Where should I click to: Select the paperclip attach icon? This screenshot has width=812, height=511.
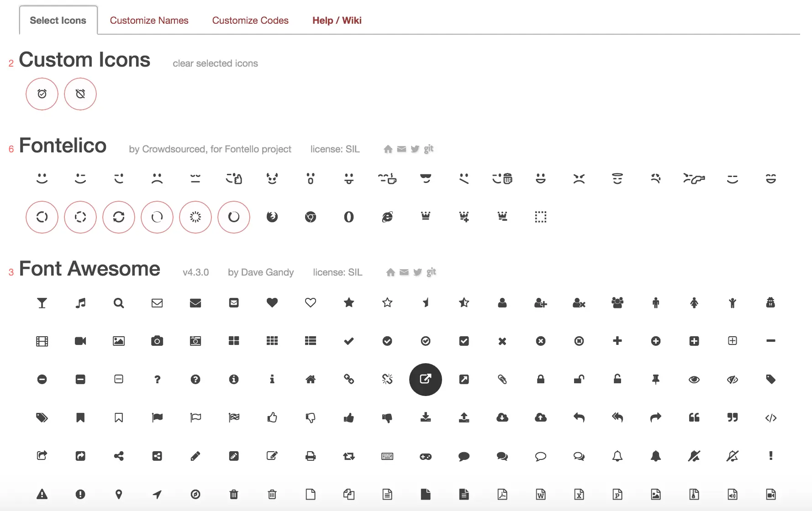(x=502, y=380)
